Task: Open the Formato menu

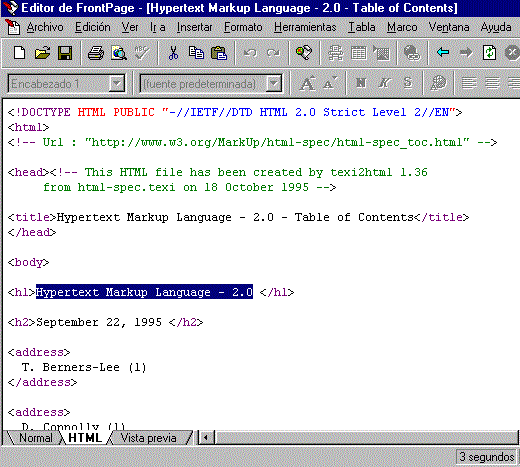Action: tap(243, 27)
